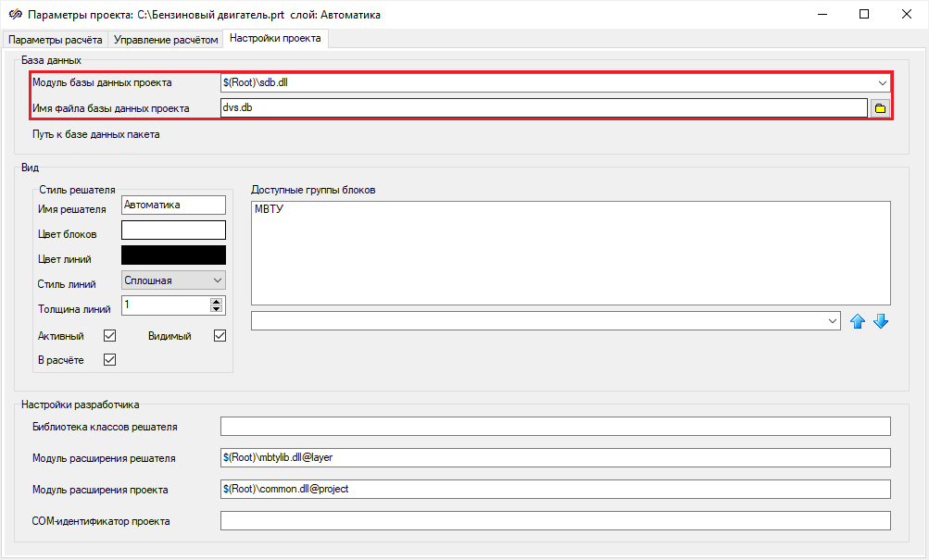Viewport: 929px width, 560px height.
Task: Increase Толщина линий with the stepper arrow
Action: (217, 301)
